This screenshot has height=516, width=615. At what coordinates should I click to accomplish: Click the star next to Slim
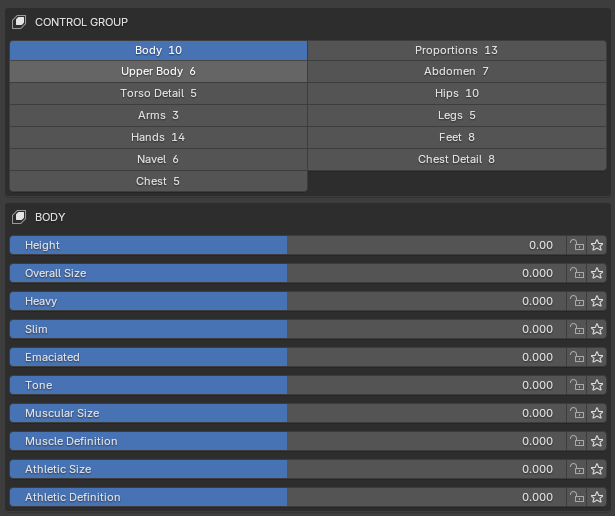[597, 329]
